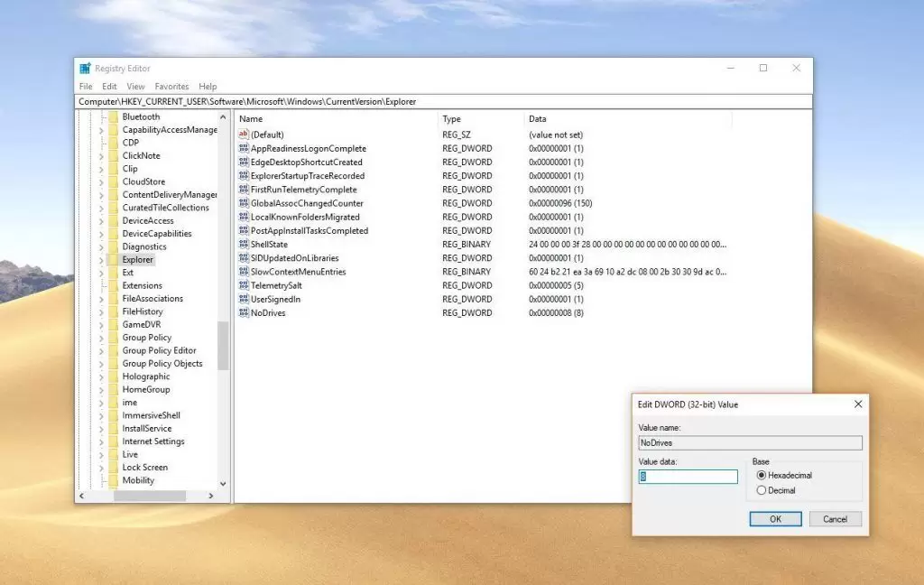Click the Lock Screen folder icon
This screenshot has height=585, width=924.
click(x=113, y=467)
